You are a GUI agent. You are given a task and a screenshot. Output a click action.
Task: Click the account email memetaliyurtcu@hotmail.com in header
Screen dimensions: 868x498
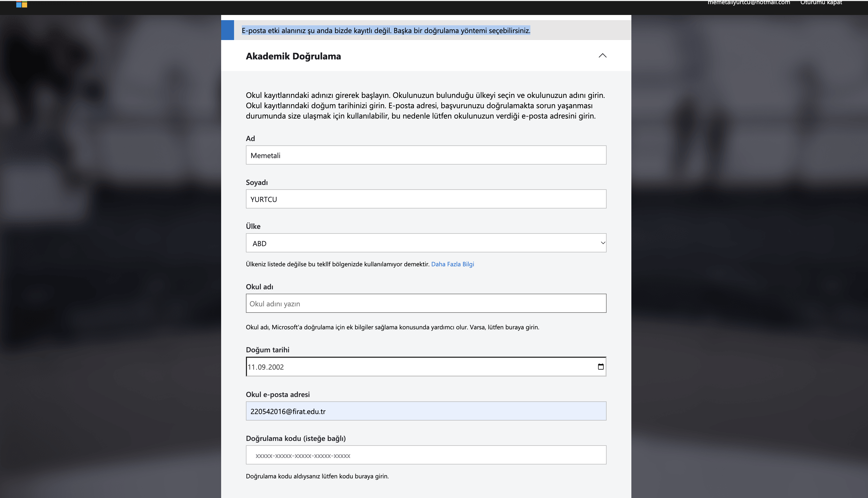click(749, 3)
